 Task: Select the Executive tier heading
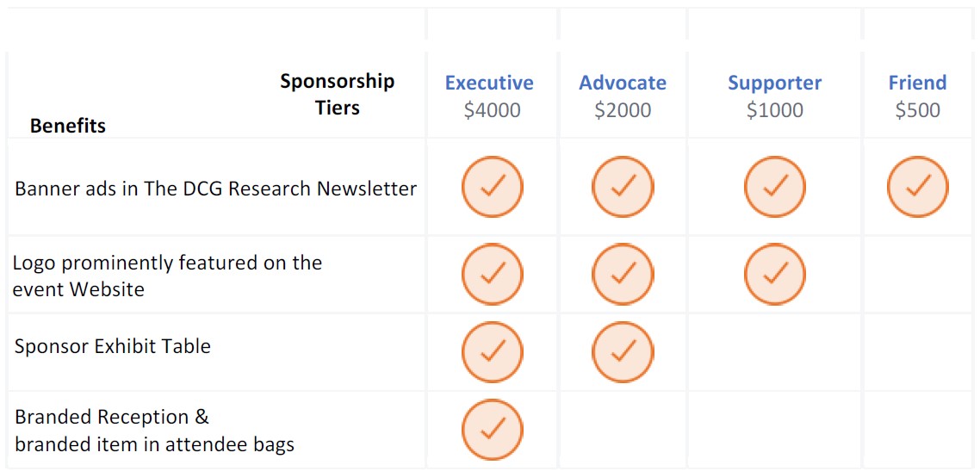pos(489,83)
